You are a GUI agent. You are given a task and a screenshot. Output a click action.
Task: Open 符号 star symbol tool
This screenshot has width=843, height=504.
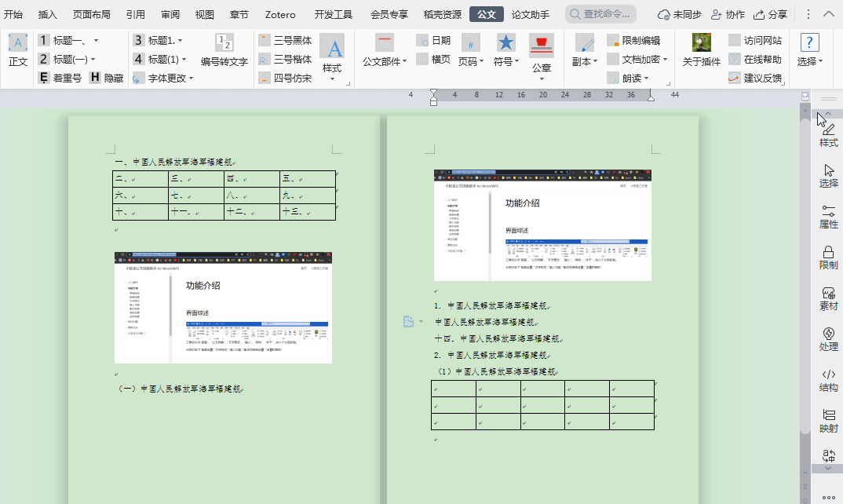pos(506,50)
